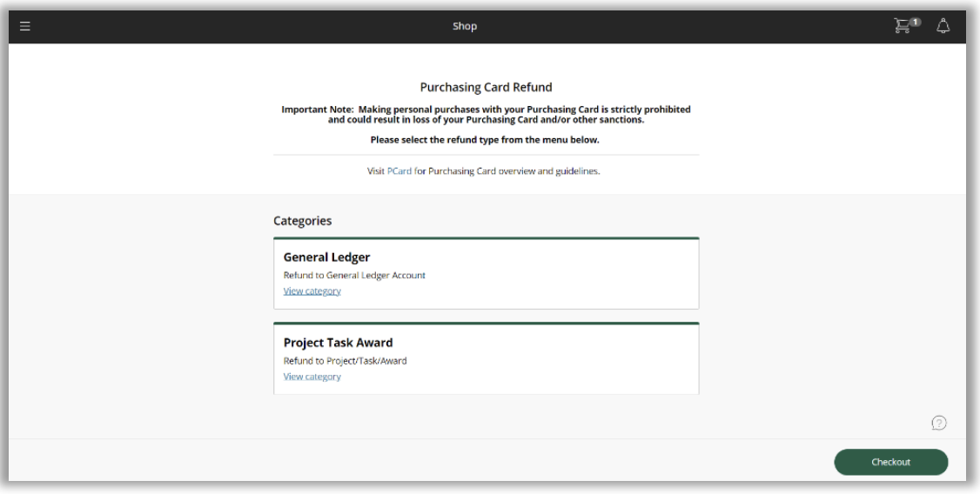
Task: Click 'Please select the refund type' instruction
Action: coord(486,139)
